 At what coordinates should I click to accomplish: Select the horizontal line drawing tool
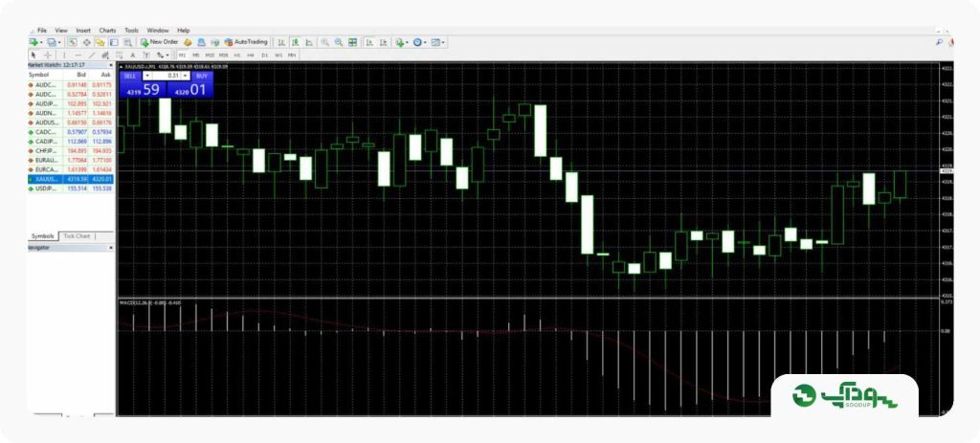pyautogui.click(x=78, y=55)
